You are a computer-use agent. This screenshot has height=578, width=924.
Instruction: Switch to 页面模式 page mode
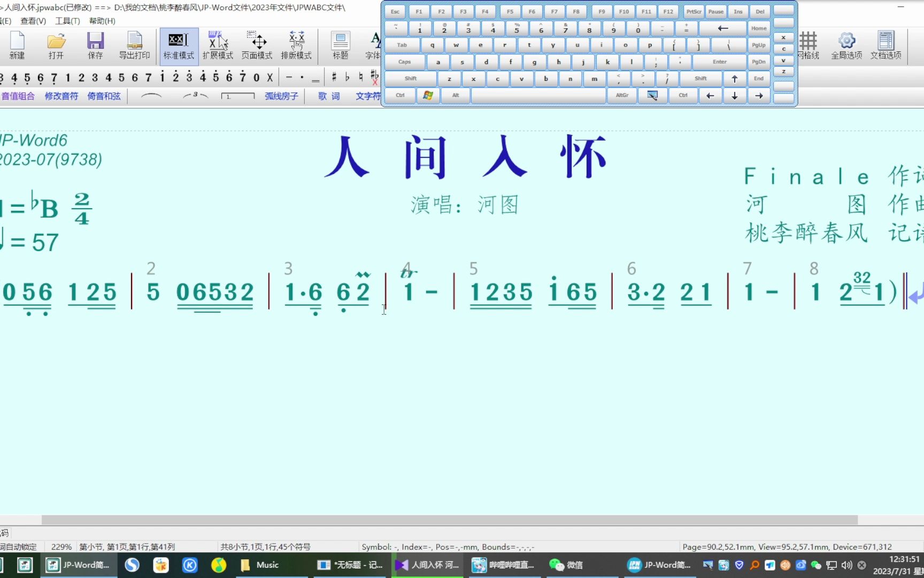coord(257,45)
